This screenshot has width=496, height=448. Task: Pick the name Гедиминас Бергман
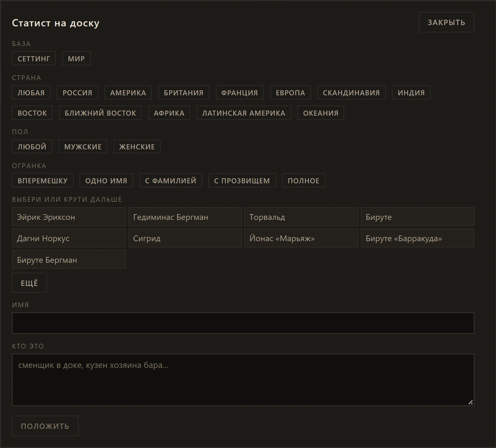coord(185,217)
